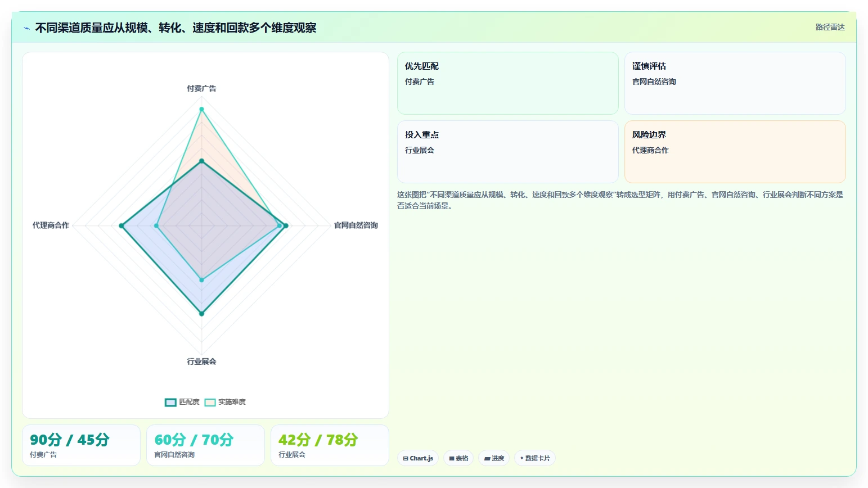Toggle the 匹配度 legend swatch
868x488 pixels.
click(x=170, y=402)
